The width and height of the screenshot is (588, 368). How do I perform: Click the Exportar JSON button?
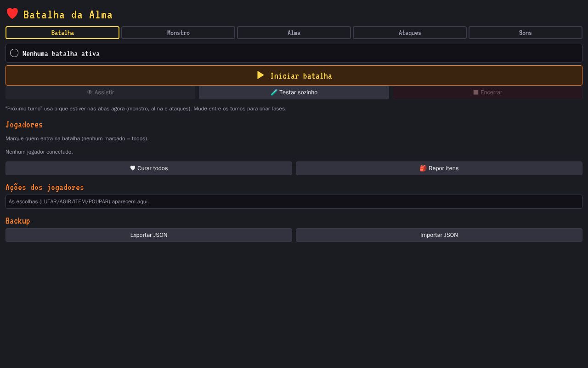click(x=149, y=235)
